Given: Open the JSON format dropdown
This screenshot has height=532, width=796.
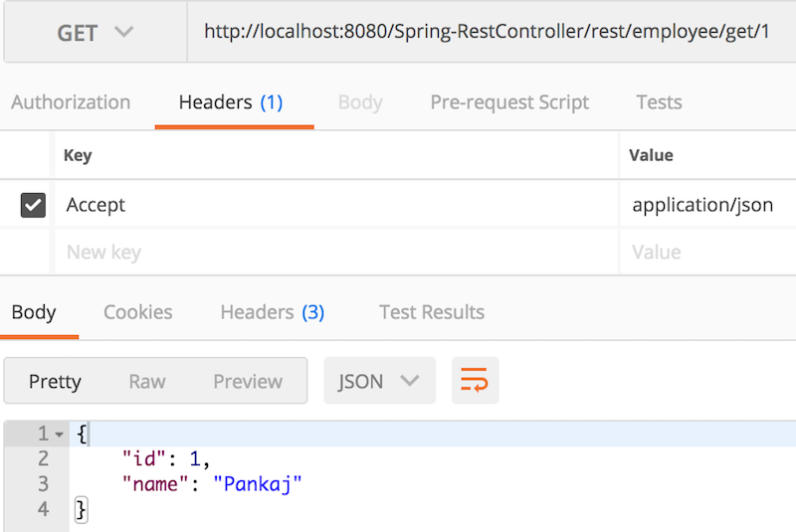Looking at the screenshot, I should point(379,381).
